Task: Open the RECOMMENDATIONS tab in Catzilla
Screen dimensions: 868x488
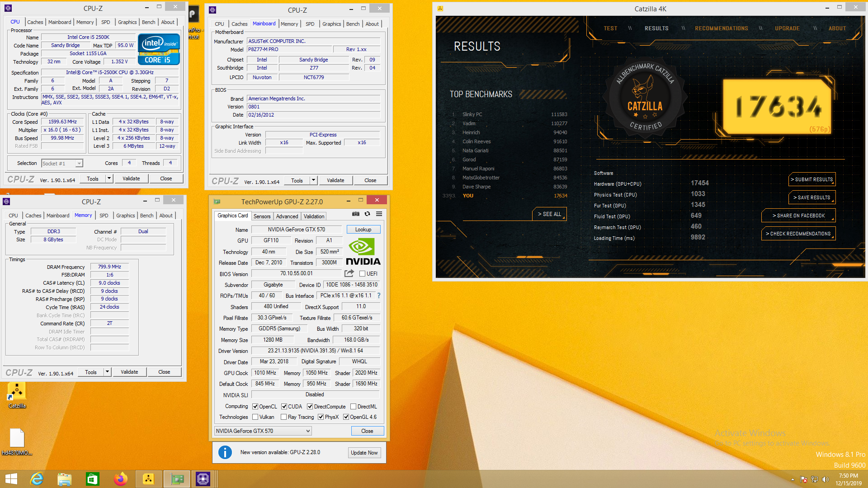Action: coord(722,28)
